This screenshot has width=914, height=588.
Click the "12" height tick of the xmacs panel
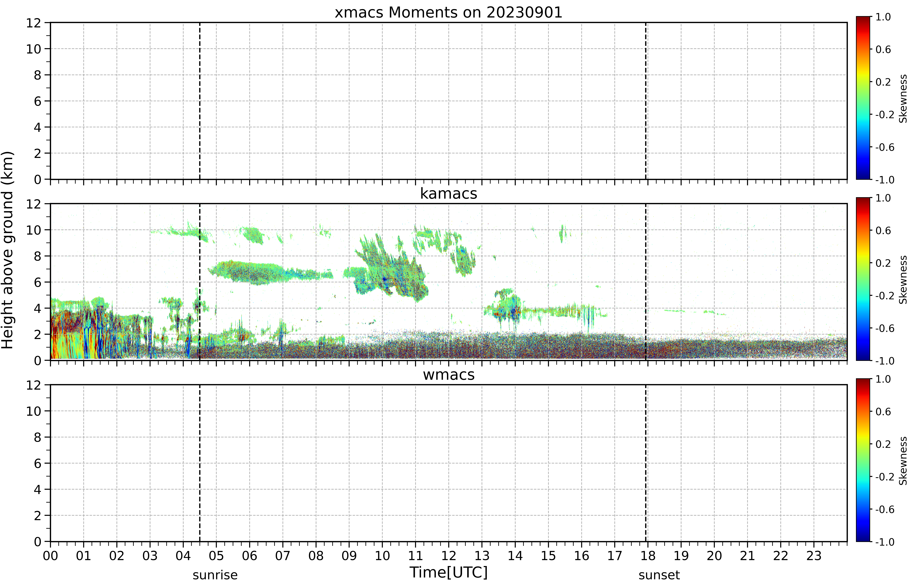pos(34,23)
